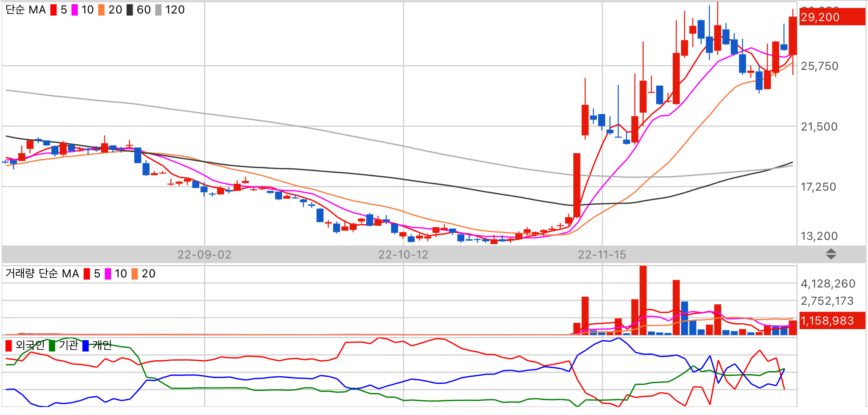Click the gray 120-day MA color swatch
This screenshot has width=868, height=415.
tap(158, 10)
